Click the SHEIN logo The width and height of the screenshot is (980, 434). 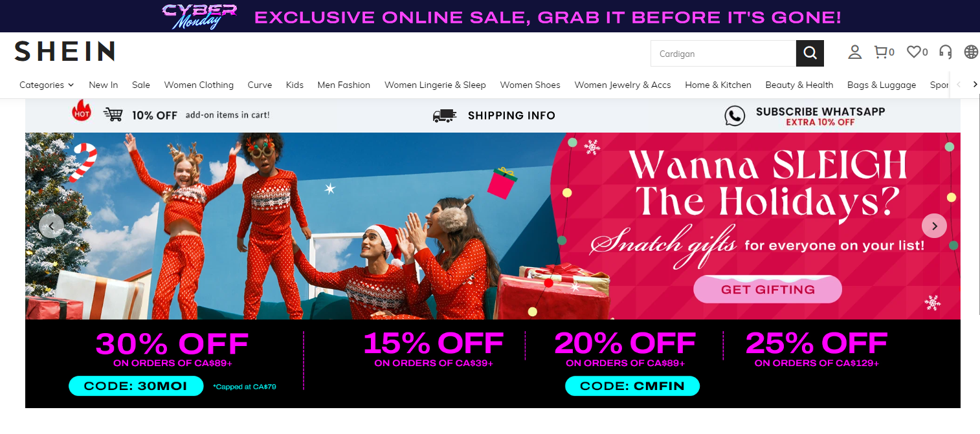(65, 52)
